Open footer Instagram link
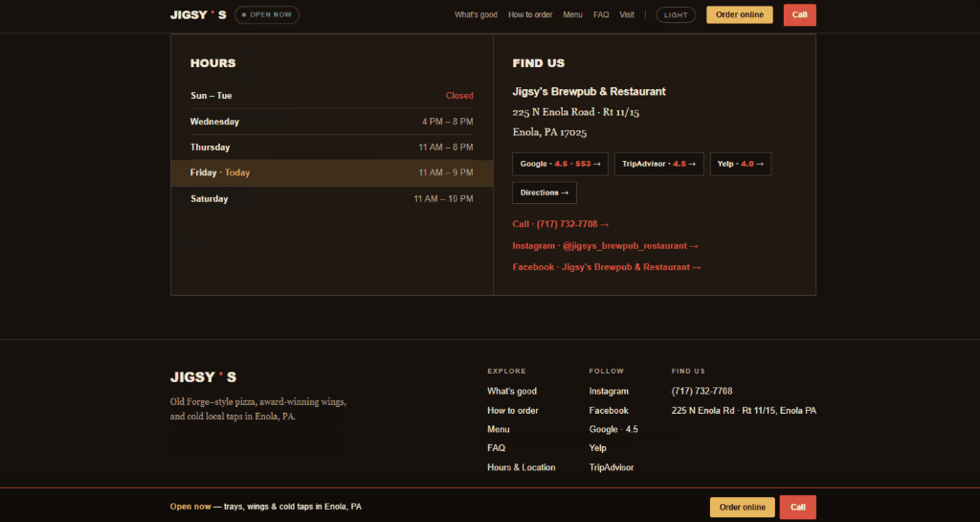 (609, 392)
